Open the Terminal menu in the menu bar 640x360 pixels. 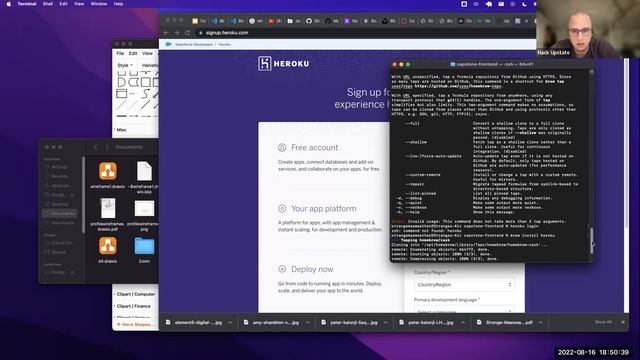(27, 4)
